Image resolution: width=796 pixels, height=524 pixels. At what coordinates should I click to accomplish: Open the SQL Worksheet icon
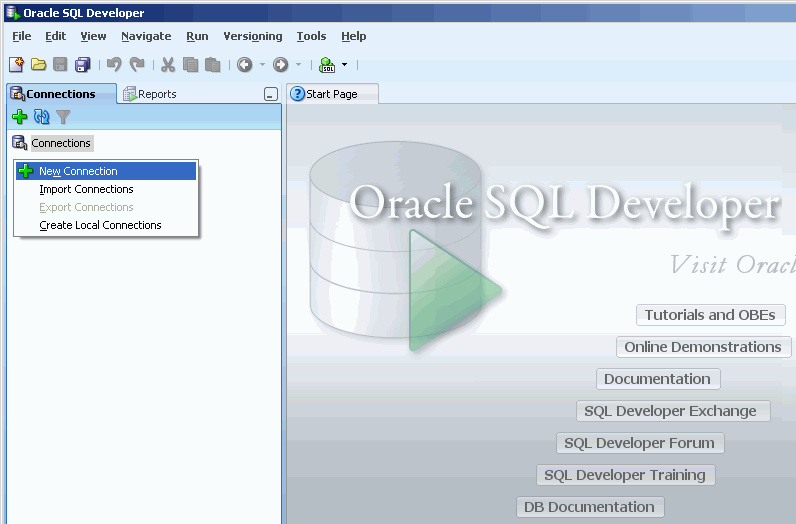pos(327,64)
